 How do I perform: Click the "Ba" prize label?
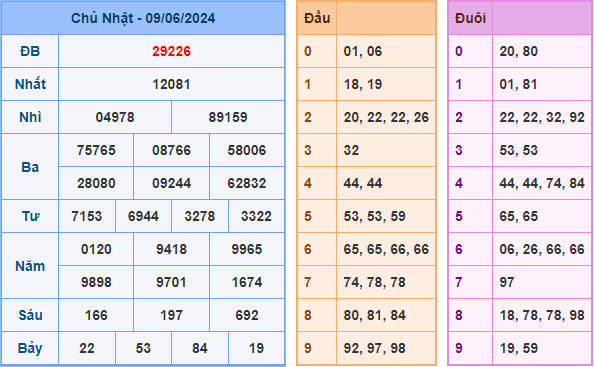pos(30,167)
